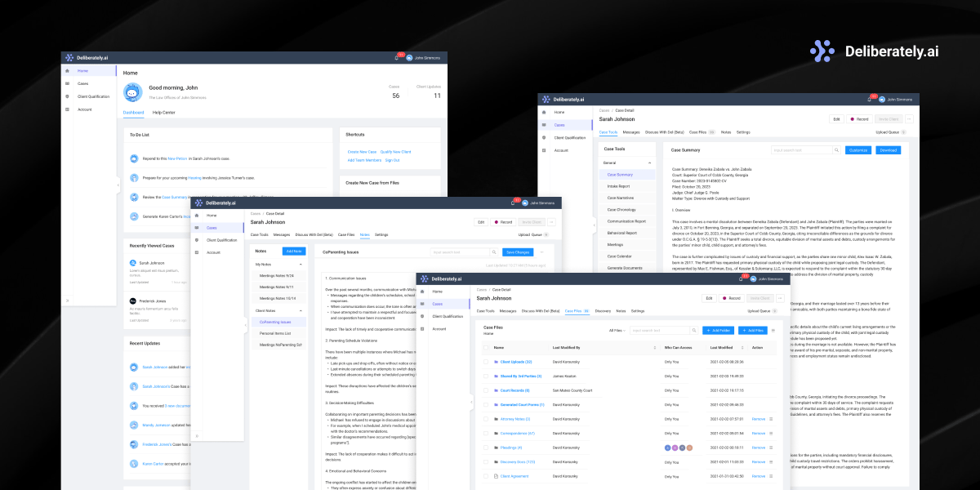Open Messages tab in Case Summary window

point(631,131)
